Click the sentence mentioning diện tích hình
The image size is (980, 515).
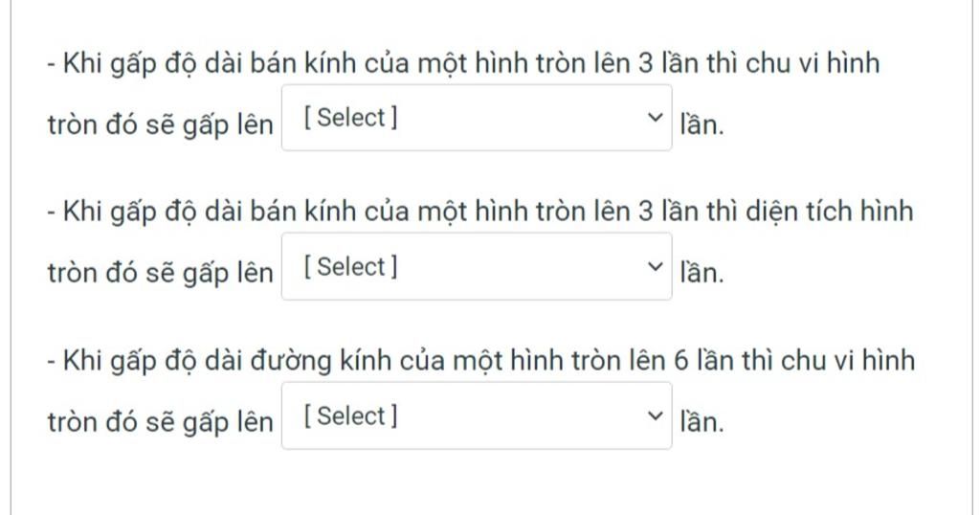pos(480,212)
